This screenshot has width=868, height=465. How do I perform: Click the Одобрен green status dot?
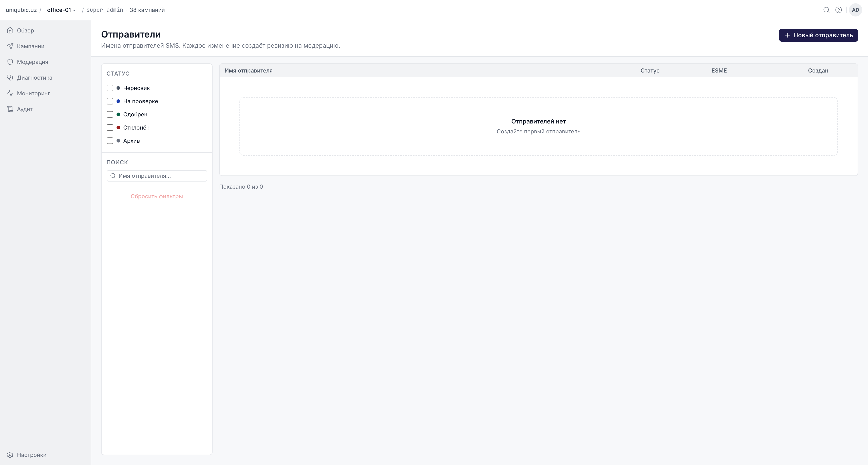(118, 114)
